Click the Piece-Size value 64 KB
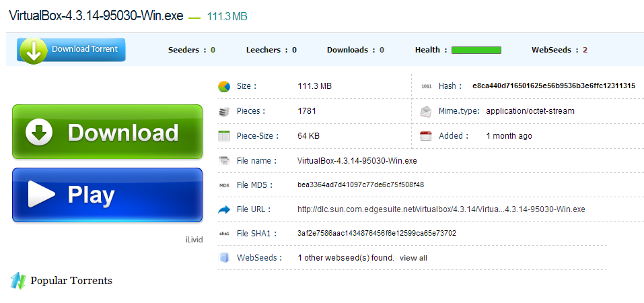 coord(308,135)
